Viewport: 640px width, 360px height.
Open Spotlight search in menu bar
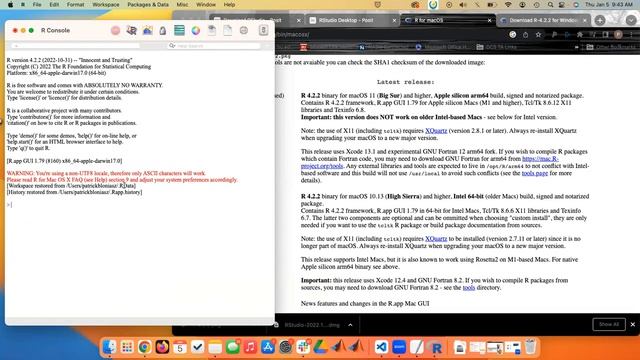(x=550, y=4)
